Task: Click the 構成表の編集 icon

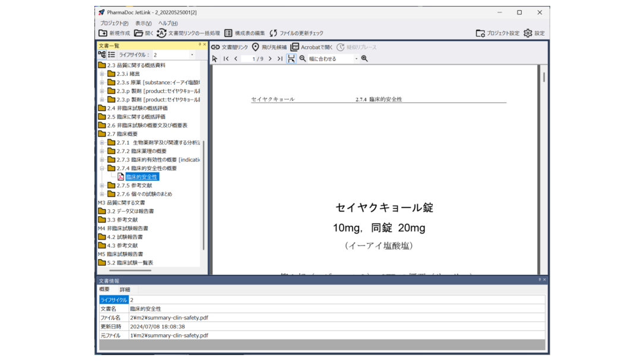Action: (x=229, y=33)
